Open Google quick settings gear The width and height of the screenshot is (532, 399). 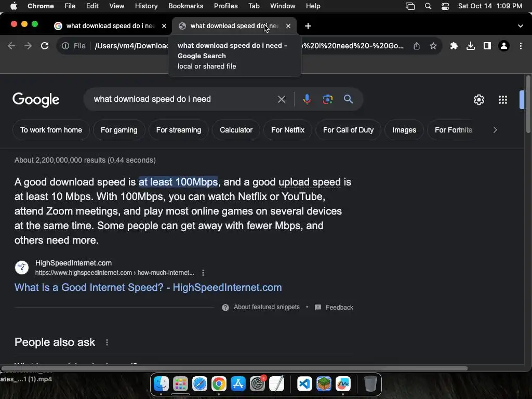(478, 100)
